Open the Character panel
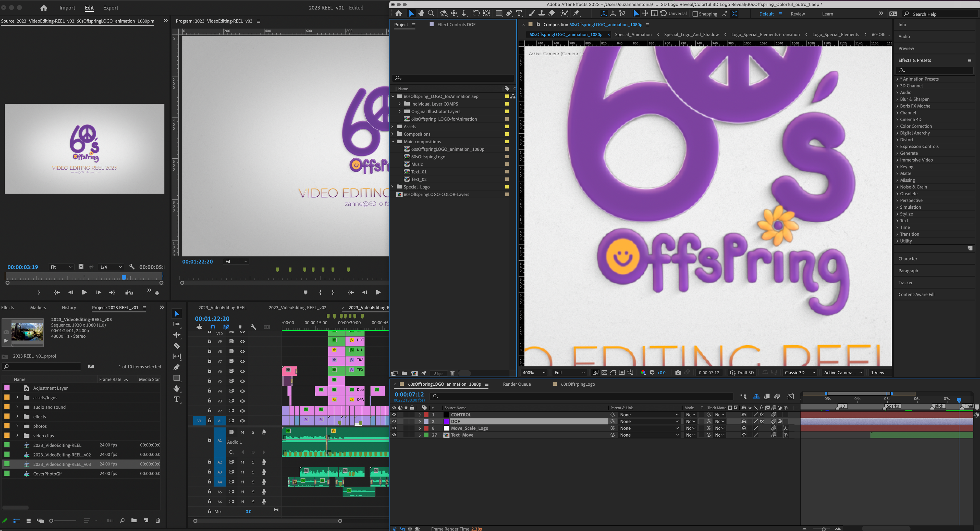This screenshot has height=531, width=980. pos(908,259)
